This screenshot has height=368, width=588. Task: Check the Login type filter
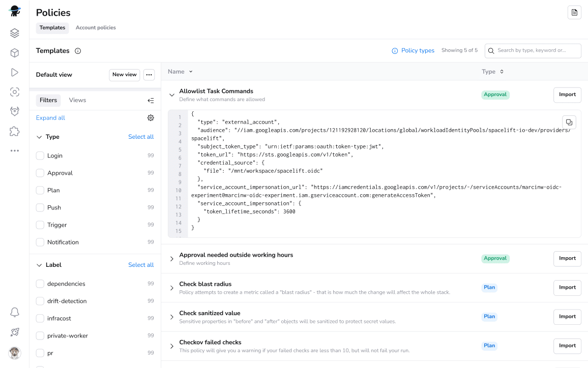(x=40, y=156)
